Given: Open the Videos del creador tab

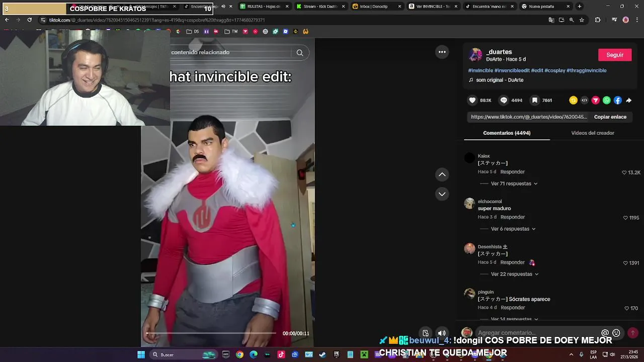Looking at the screenshot, I should (x=593, y=133).
